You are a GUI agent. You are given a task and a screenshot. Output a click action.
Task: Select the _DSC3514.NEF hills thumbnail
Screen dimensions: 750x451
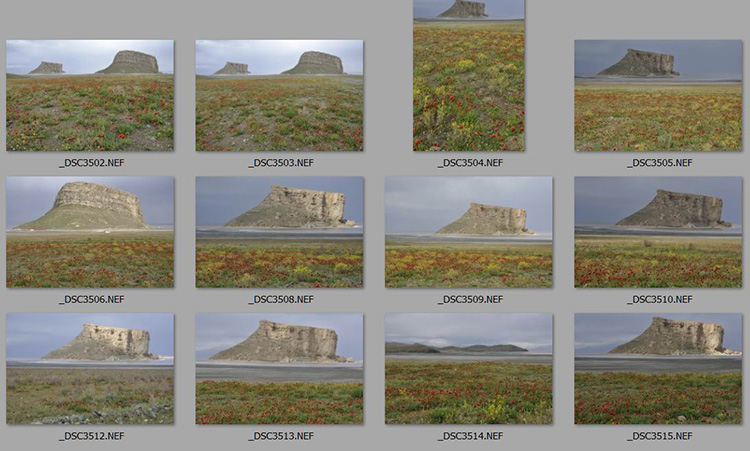coord(469,369)
